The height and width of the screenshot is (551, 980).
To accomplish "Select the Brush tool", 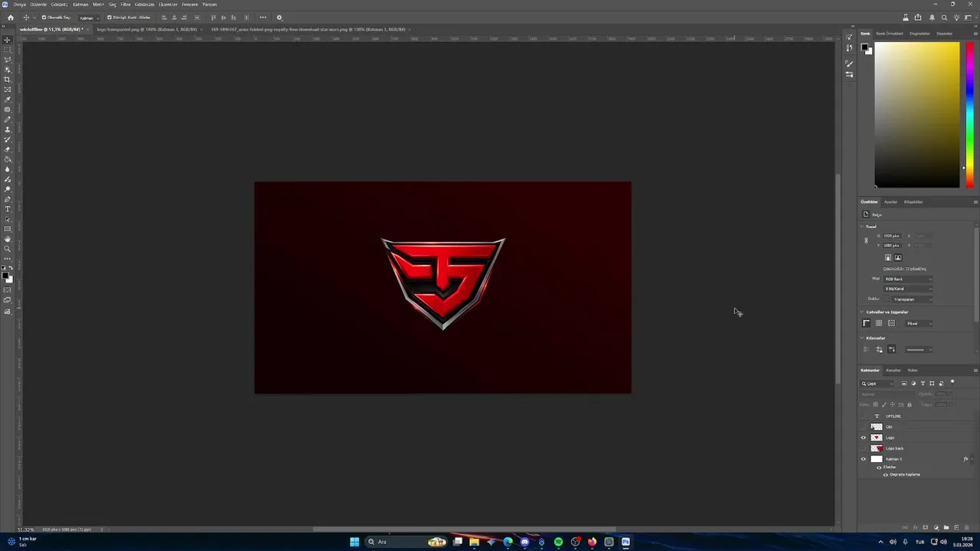I will [8, 119].
